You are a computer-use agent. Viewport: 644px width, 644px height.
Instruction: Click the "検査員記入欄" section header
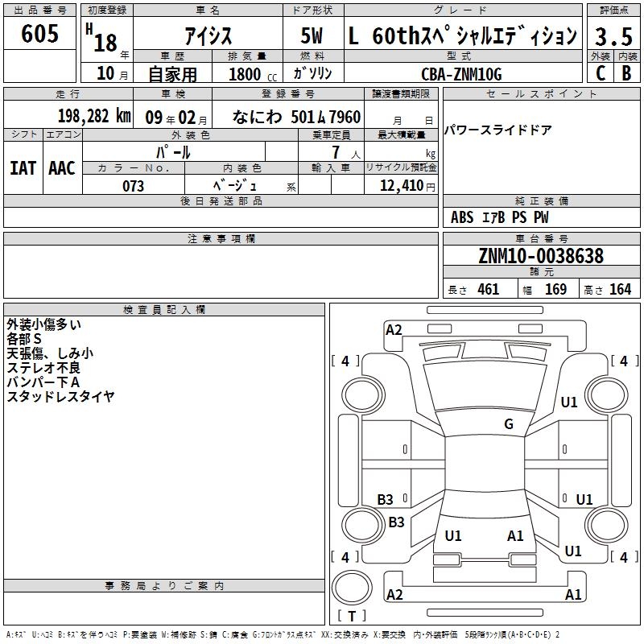(164, 310)
